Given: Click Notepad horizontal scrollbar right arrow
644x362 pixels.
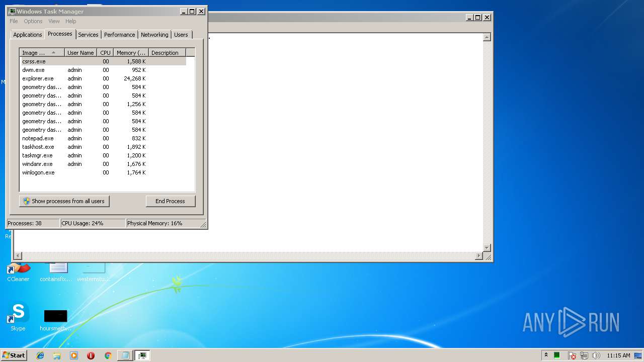Looking at the screenshot, I should [478, 256].
